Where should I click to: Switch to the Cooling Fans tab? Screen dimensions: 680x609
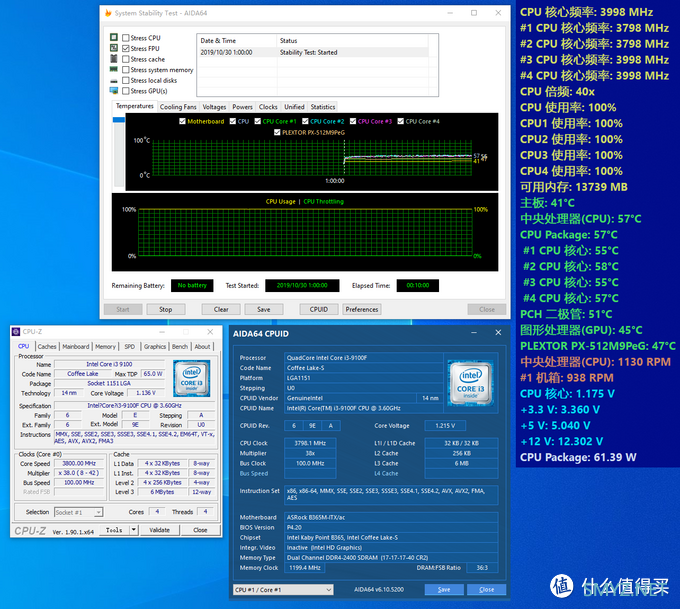coord(178,107)
